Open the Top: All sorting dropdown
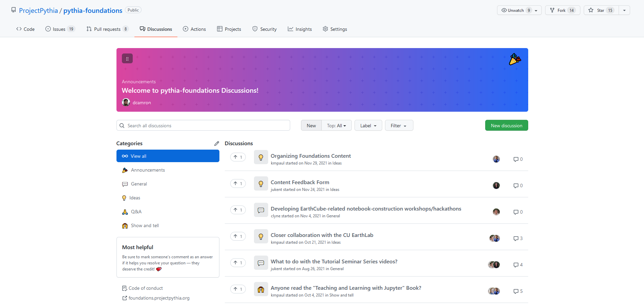644x306 pixels. click(336, 126)
